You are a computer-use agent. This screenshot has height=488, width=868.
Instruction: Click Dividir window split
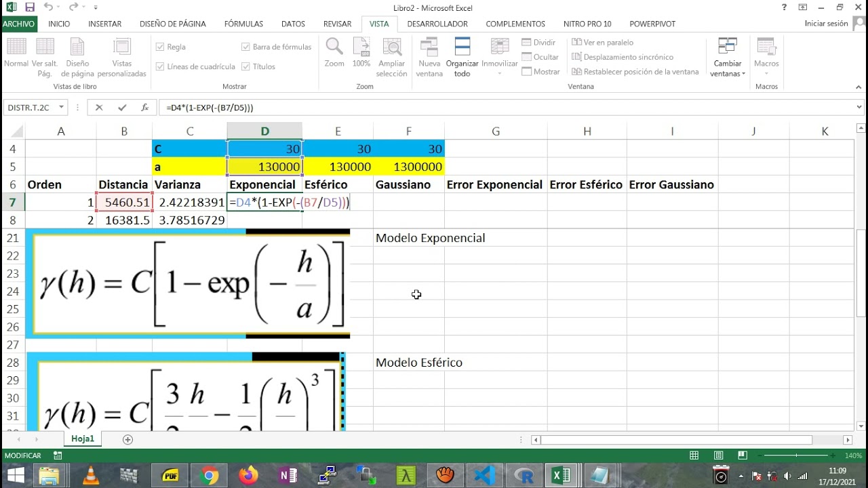click(539, 43)
